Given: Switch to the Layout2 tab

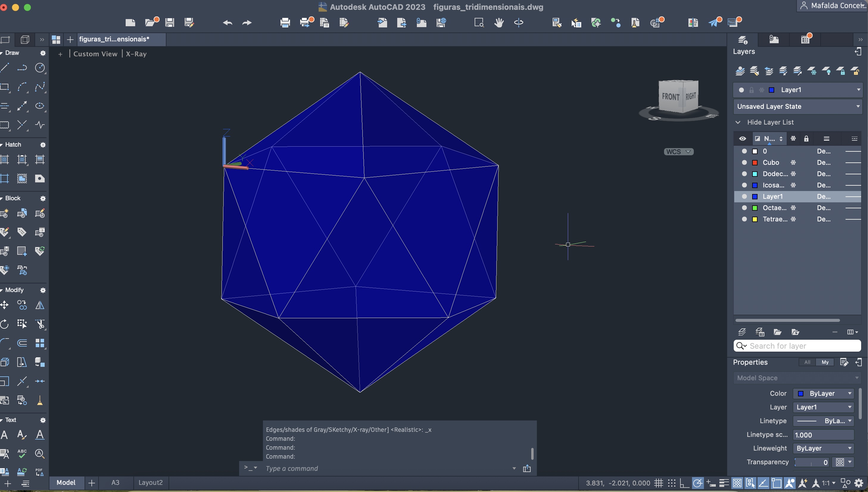Looking at the screenshot, I should tap(150, 482).
